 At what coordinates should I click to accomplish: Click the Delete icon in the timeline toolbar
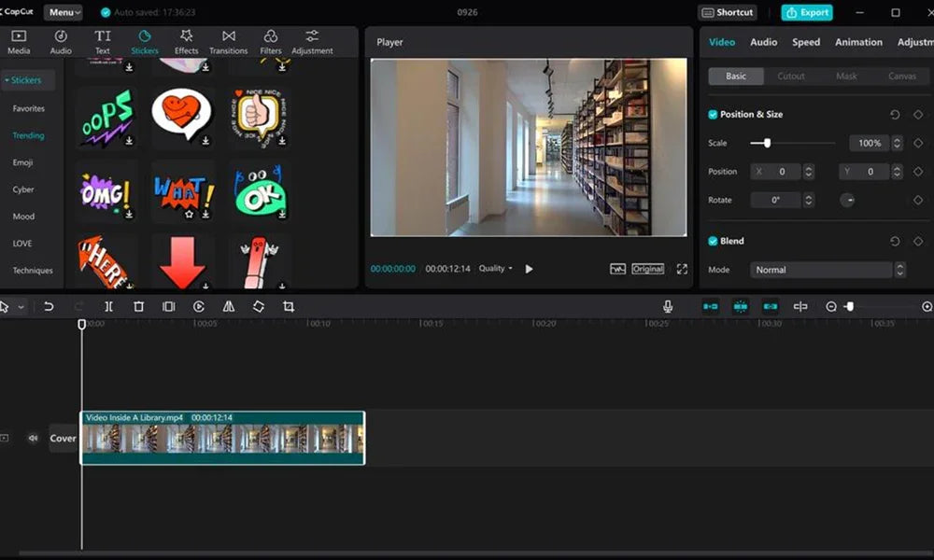point(140,306)
